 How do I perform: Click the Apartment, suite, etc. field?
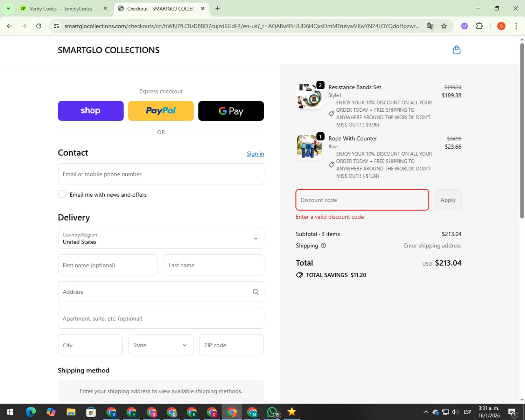[x=161, y=318]
